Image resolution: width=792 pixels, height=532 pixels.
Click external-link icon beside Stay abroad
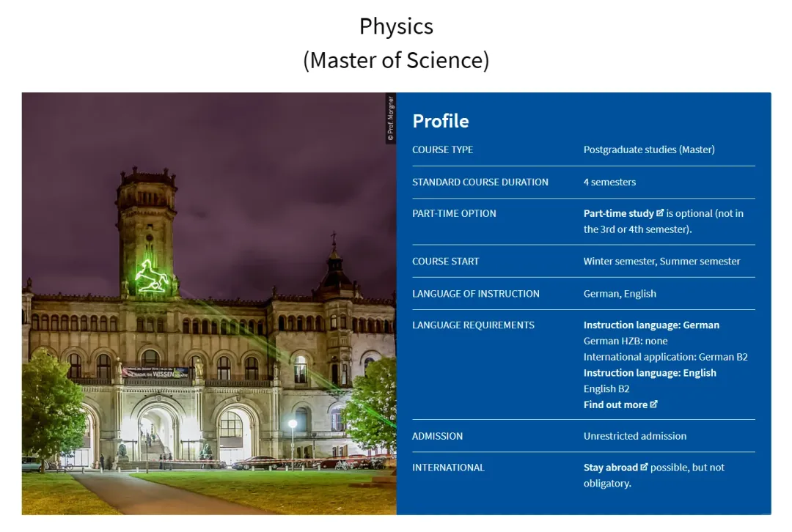(x=645, y=467)
